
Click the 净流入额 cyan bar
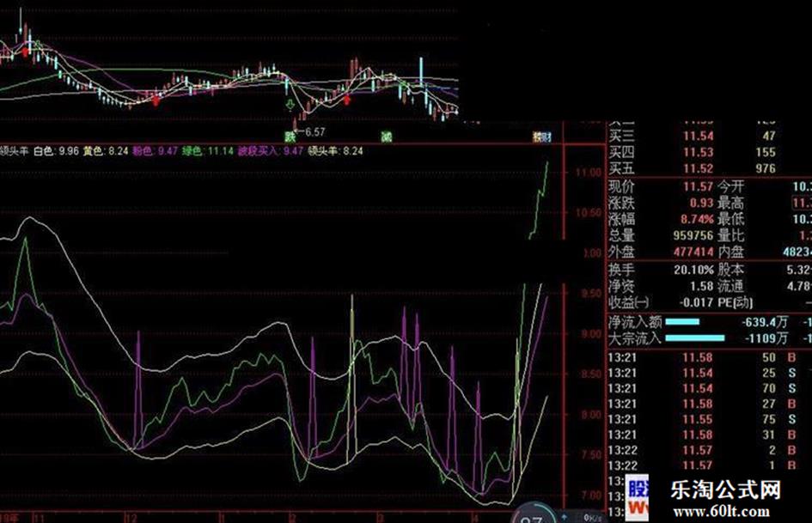(682, 322)
